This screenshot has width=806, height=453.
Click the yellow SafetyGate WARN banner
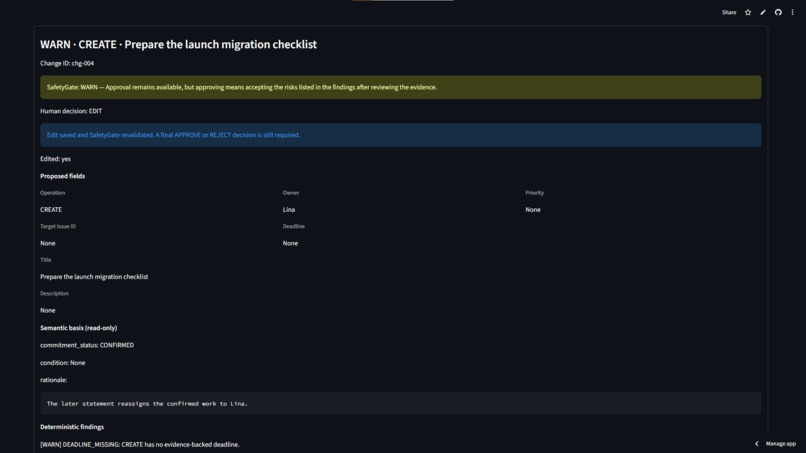point(400,87)
